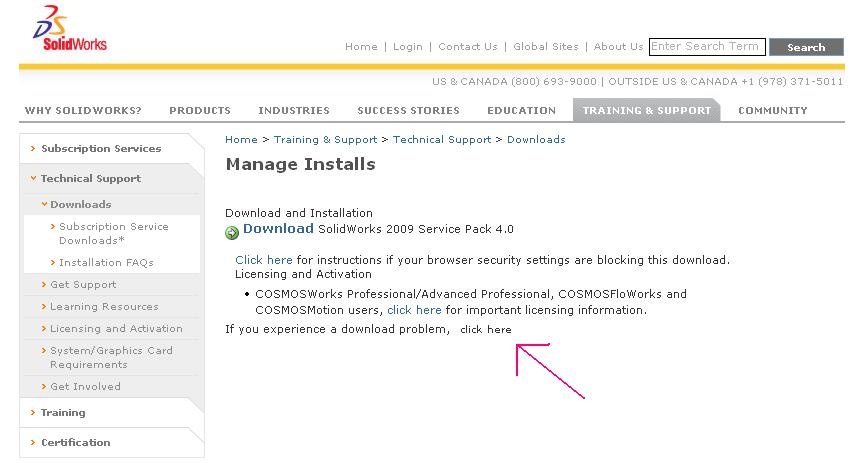Expand Licensing and Activation in the sidebar
868x467 pixels.
click(116, 329)
